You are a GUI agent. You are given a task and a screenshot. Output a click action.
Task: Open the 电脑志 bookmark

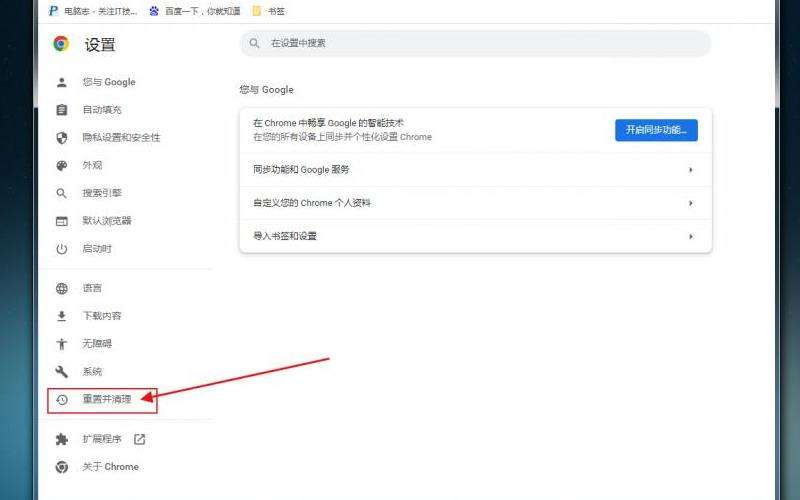(x=93, y=11)
